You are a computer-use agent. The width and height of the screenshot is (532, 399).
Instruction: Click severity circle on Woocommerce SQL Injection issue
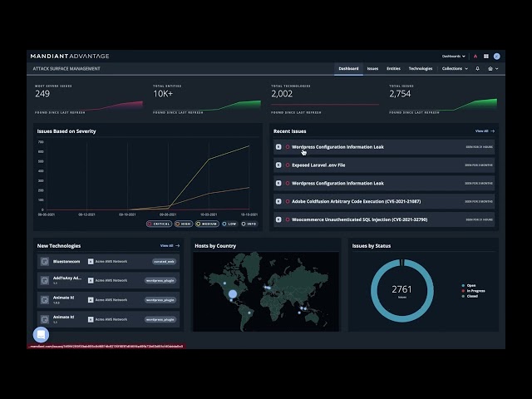(288, 219)
